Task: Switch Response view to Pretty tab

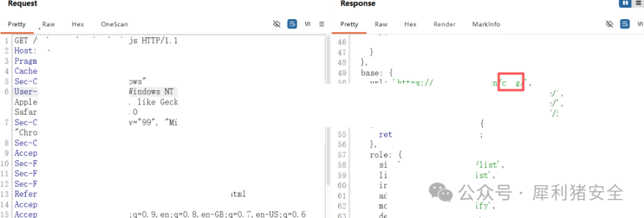Action: click(x=349, y=24)
